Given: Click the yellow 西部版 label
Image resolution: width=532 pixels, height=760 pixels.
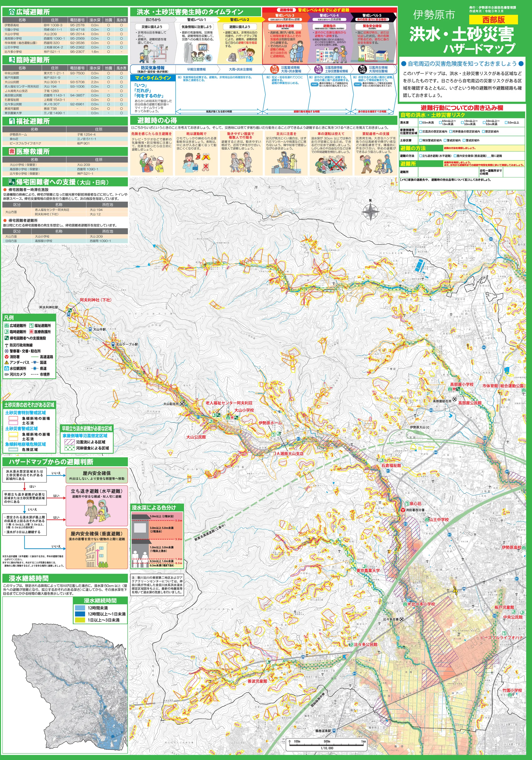Looking at the screenshot, I should pyautogui.click(x=493, y=19).
